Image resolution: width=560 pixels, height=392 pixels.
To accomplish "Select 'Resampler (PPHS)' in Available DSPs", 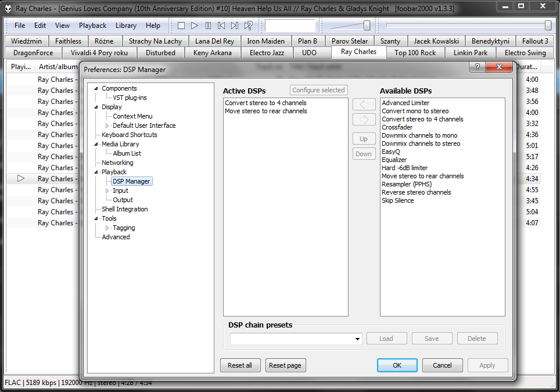I will pos(407,184).
